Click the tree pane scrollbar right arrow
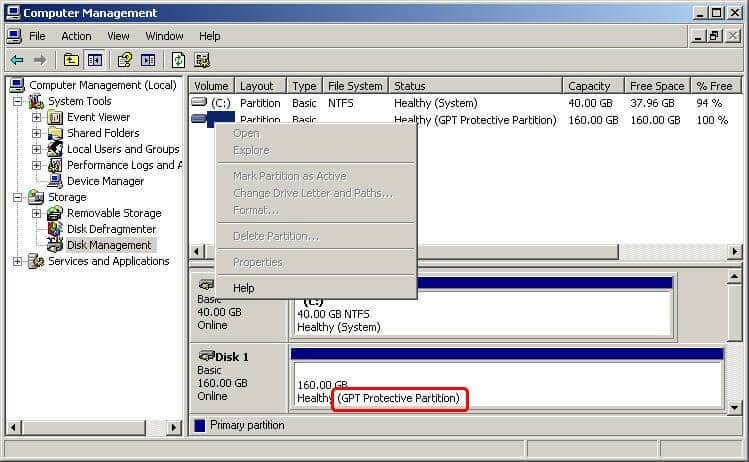 [174, 427]
